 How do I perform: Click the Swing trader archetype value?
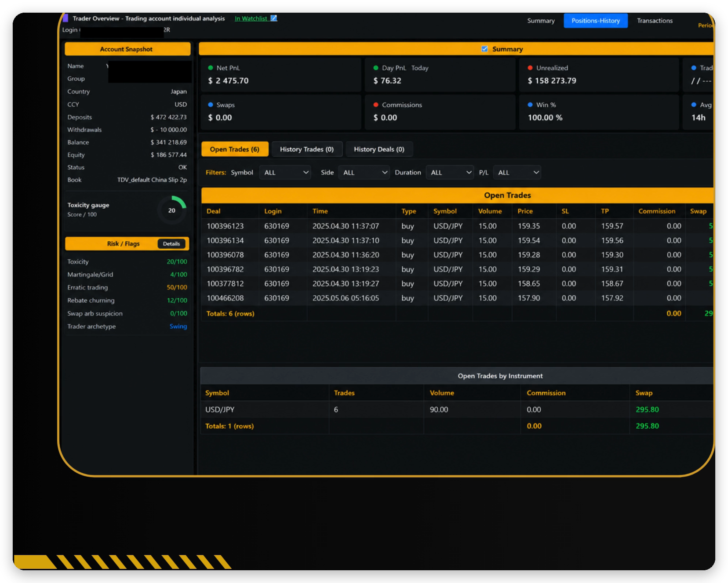(178, 326)
